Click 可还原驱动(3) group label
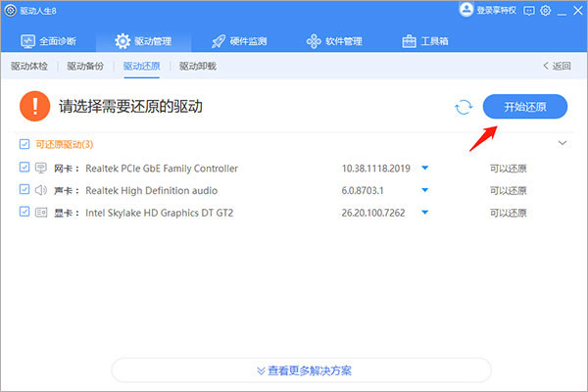Image resolution: width=588 pixels, height=392 pixels. pos(65,144)
